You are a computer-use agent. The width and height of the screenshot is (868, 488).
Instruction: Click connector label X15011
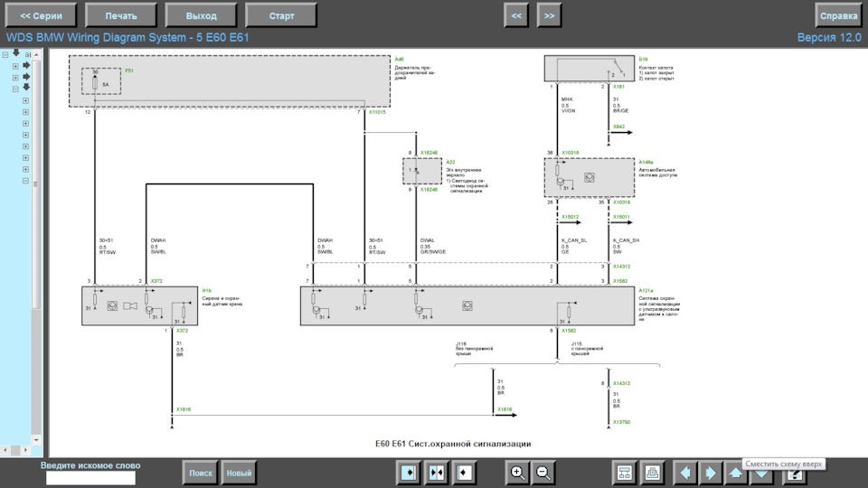pos(622,217)
